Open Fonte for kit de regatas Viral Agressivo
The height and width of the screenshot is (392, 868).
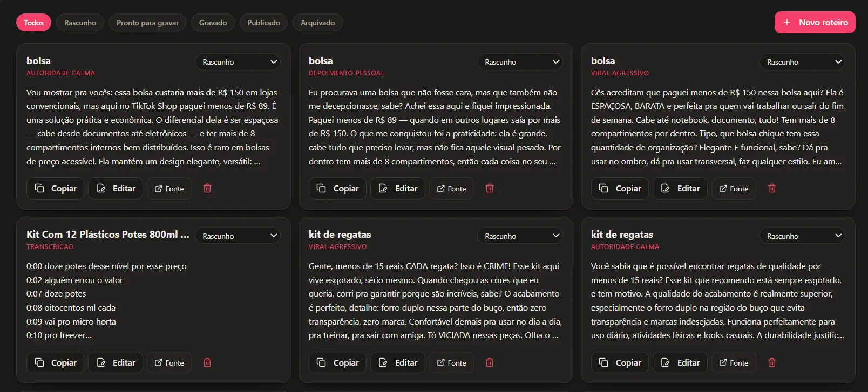(x=451, y=362)
